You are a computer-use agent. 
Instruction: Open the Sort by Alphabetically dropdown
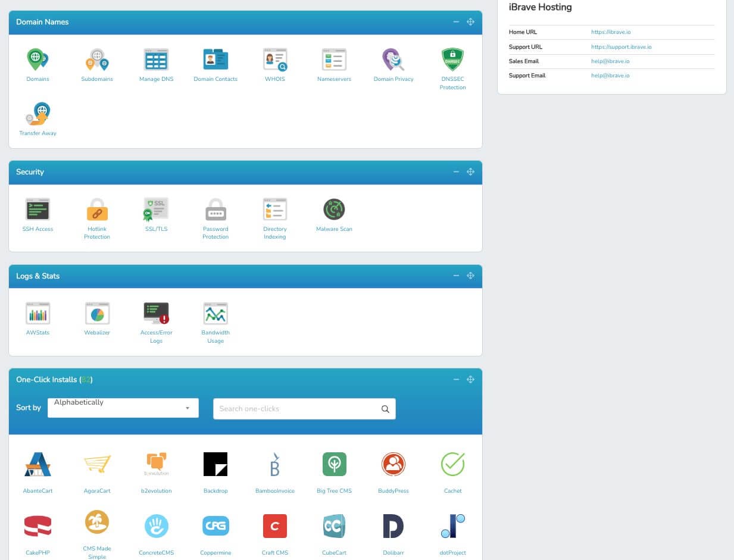123,408
